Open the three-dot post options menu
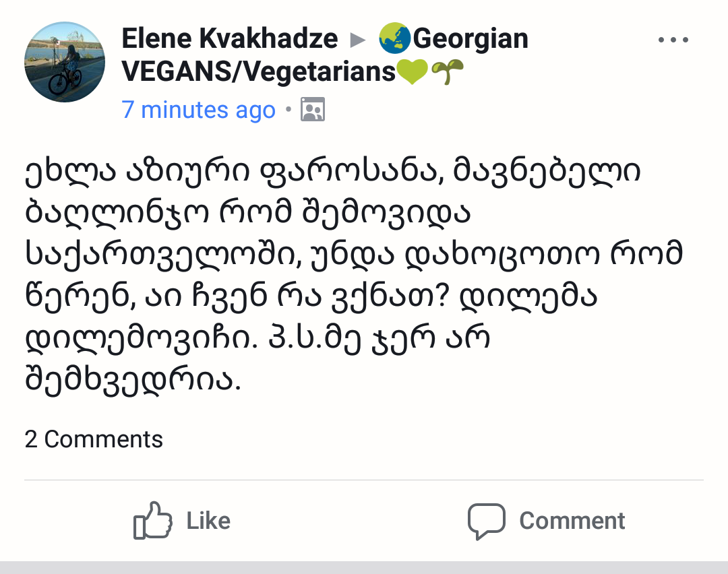This screenshot has height=574, width=728. pyautogui.click(x=672, y=40)
